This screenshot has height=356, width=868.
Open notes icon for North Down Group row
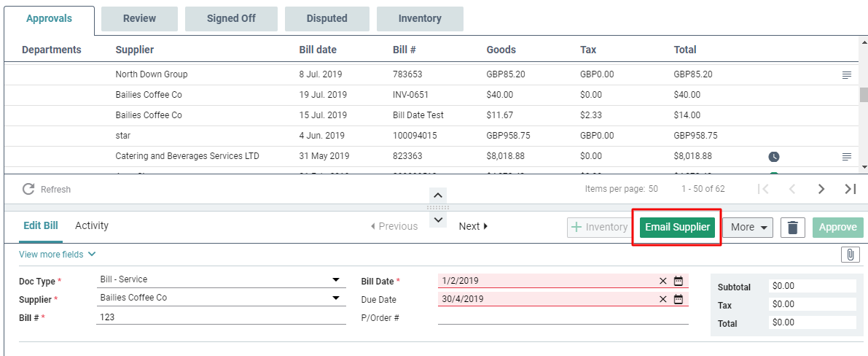pos(846,74)
